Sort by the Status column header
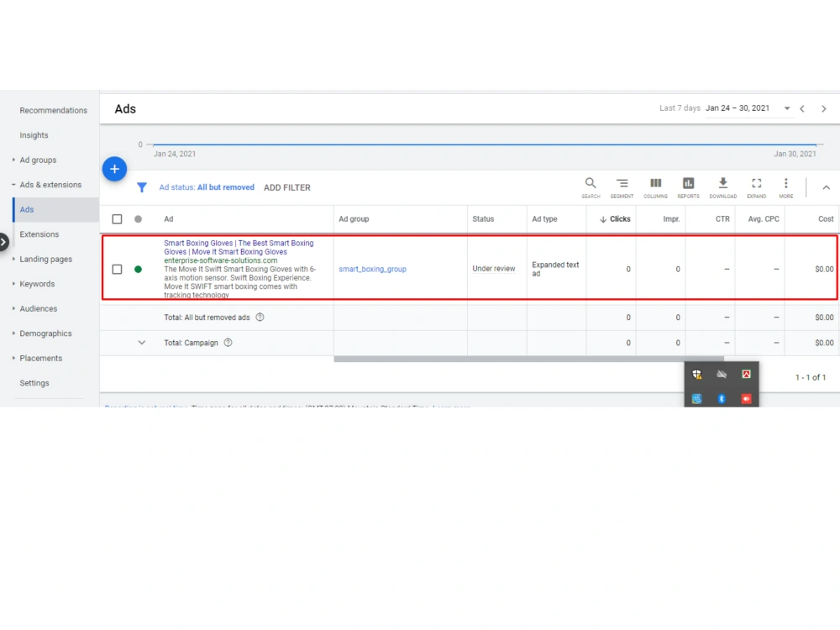840x630 pixels. pyautogui.click(x=483, y=219)
